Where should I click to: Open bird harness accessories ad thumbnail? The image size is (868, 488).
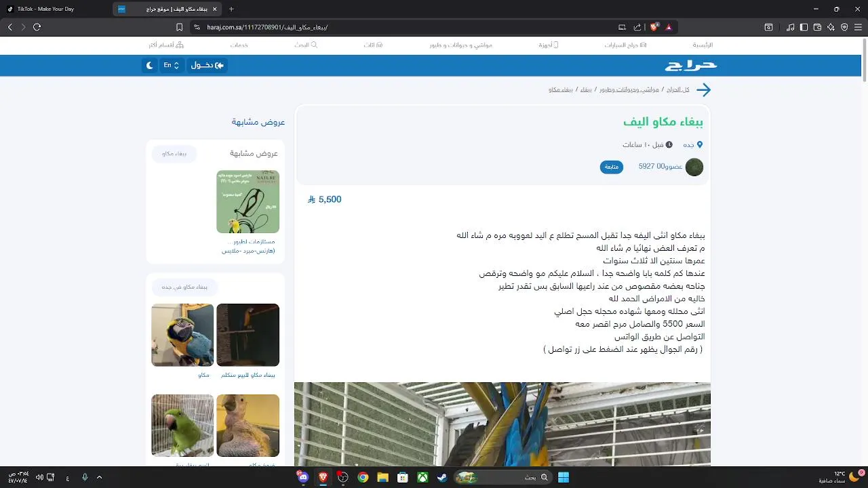click(x=248, y=201)
